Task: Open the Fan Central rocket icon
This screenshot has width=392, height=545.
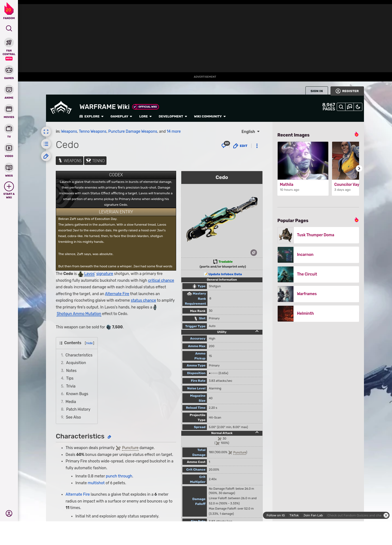Action: [9, 43]
